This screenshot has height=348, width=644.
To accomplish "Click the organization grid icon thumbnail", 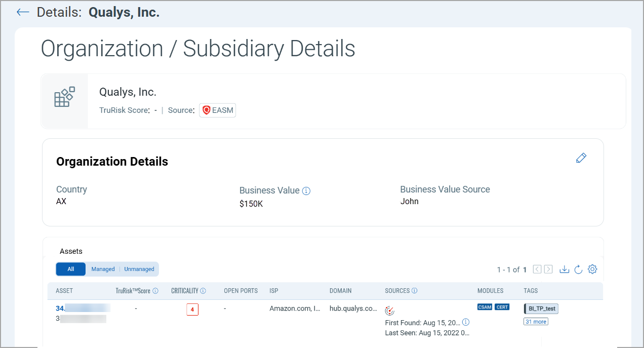I will 64,97.
